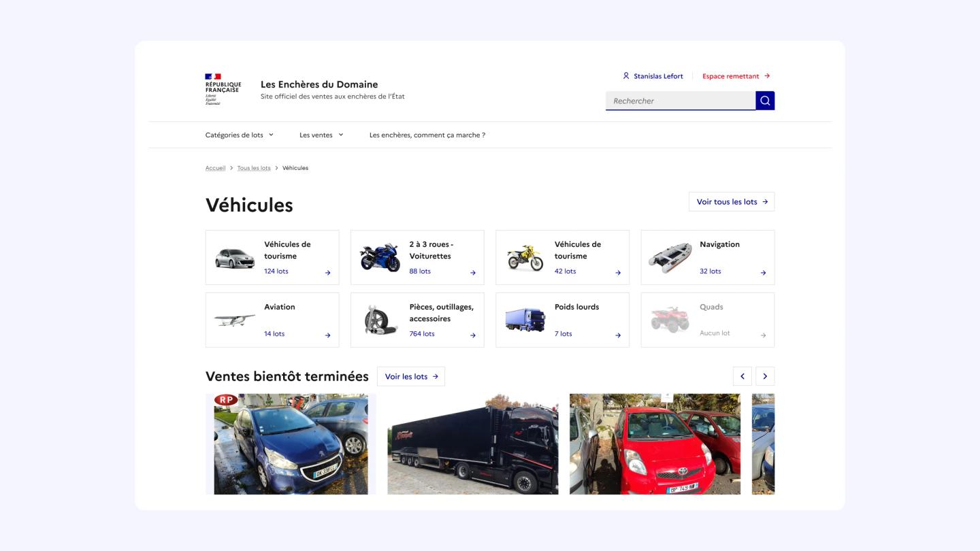This screenshot has height=551, width=980.
Task: Show next items in the sales carousel
Action: tap(765, 376)
